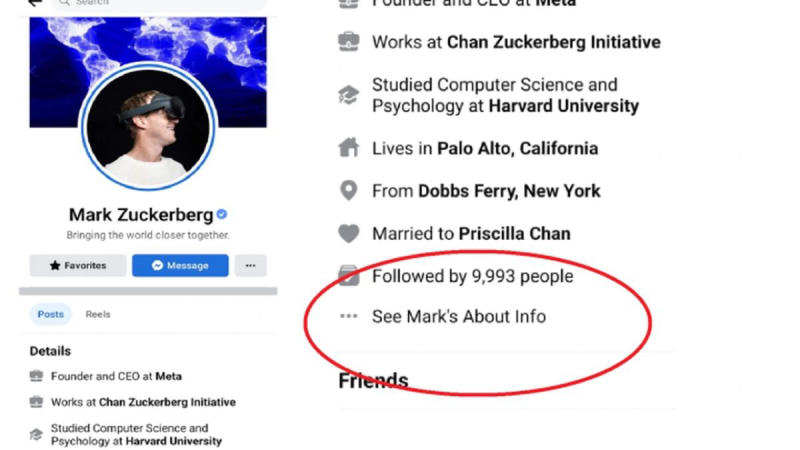
Task: Click the three-dots icon beside See Mark's About Info
Action: (348, 317)
